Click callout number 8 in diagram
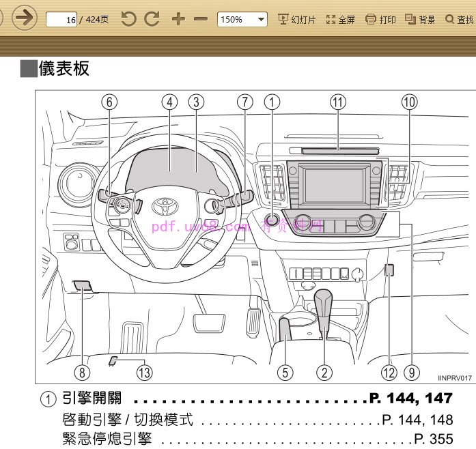 point(82,372)
